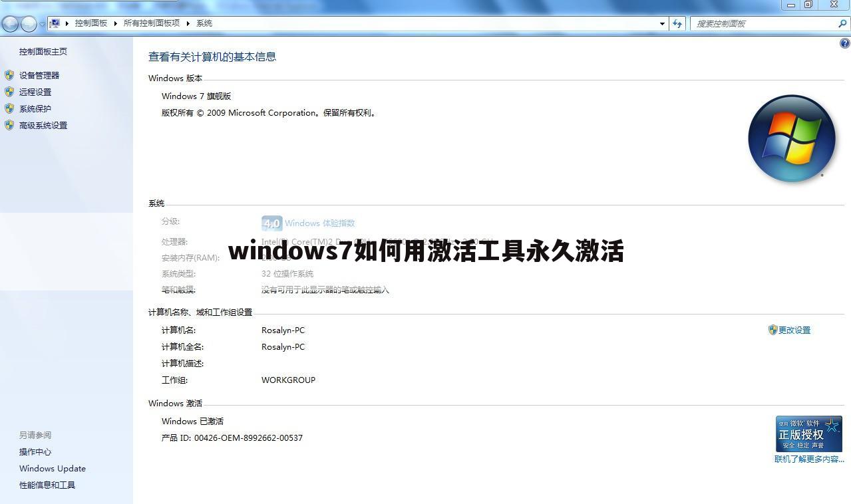
Task: Click the Windows 已激活 status text
Action: [x=192, y=421]
